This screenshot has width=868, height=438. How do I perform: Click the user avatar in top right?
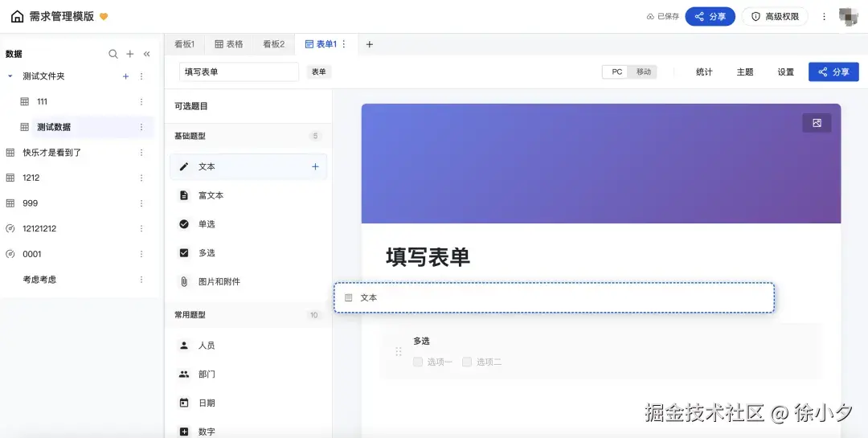pos(848,17)
